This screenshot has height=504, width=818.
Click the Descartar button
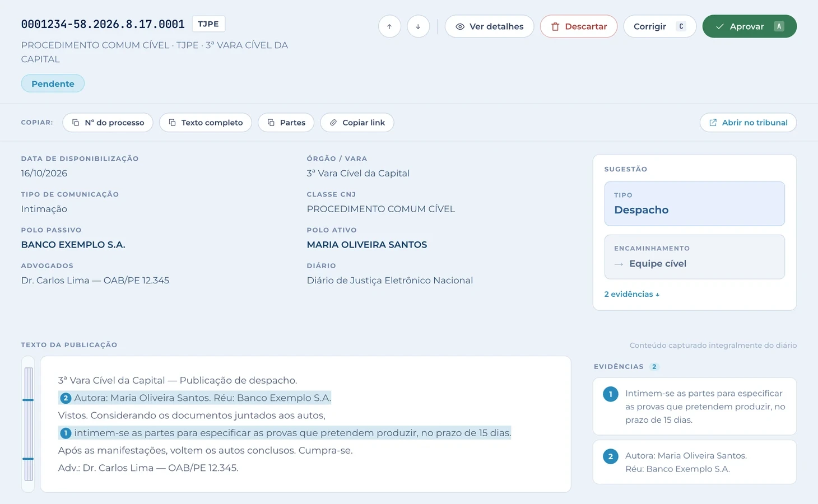[579, 26]
